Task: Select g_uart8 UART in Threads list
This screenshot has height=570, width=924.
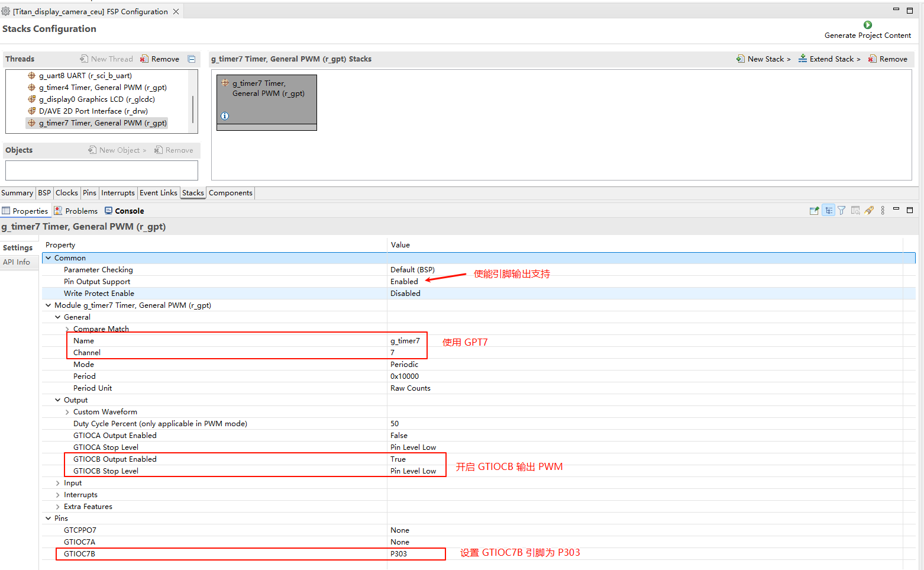Action: point(85,76)
